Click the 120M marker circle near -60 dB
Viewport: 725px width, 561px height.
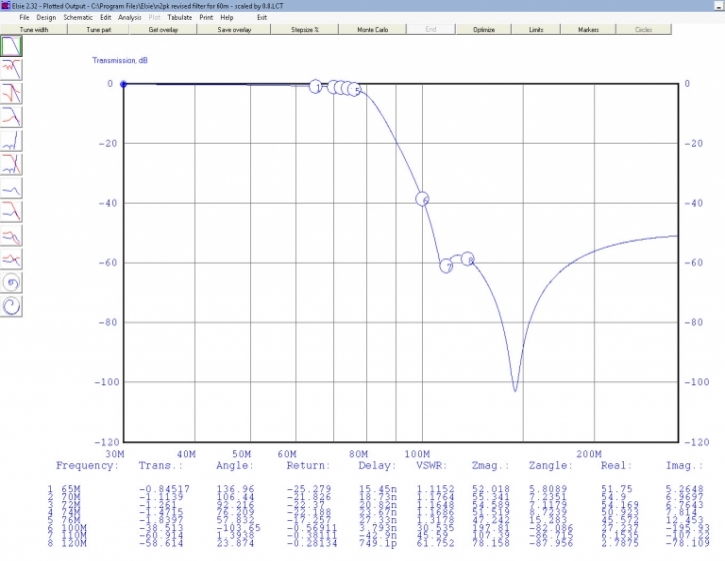coord(467,259)
